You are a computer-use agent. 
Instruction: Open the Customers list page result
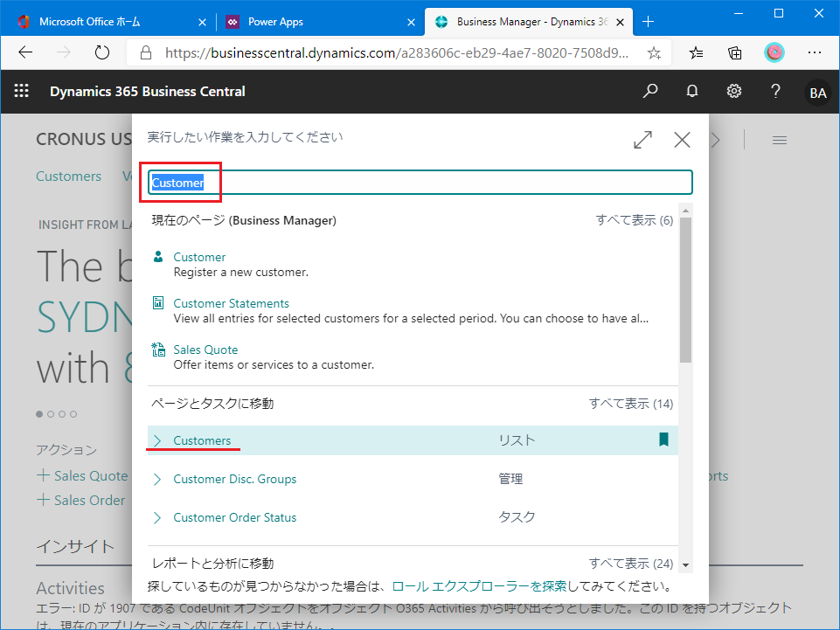pos(202,440)
